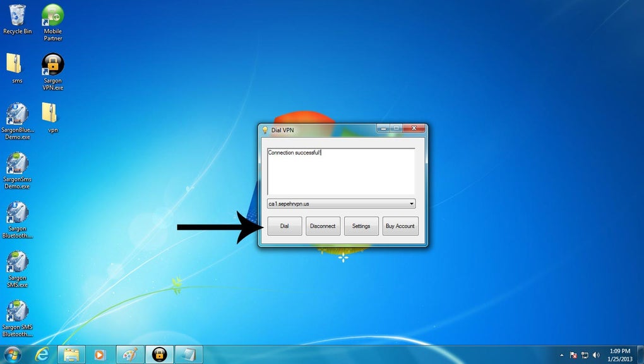This screenshot has height=364, width=644.
Task: Open the Action Center flag tray icon
Action: [573, 355]
